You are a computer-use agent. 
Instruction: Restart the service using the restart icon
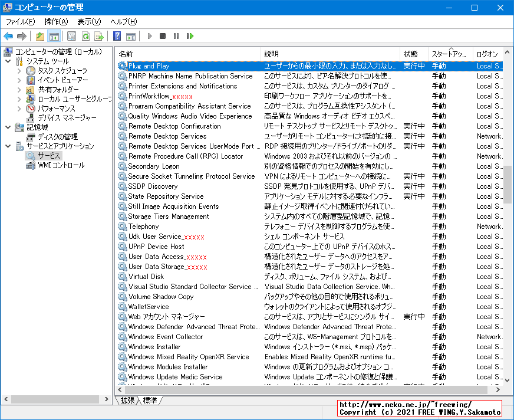[189, 36]
